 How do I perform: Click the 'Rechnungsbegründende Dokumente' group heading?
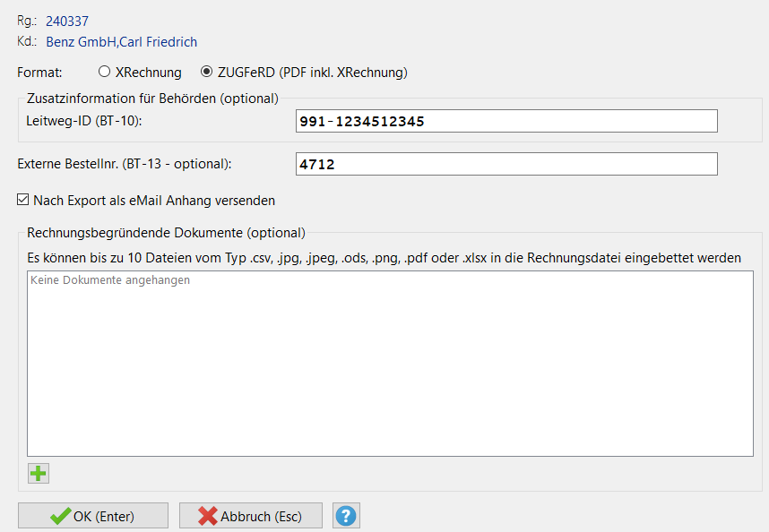click(x=166, y=233)
